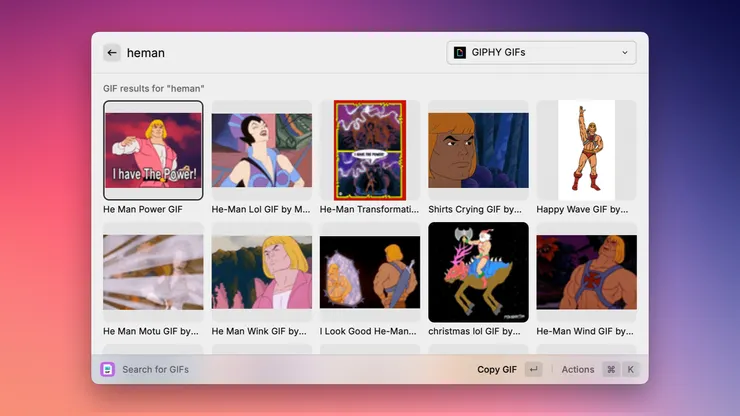Screen dimensions: 740x416
Task: Go back with the left arrow button
Action: (112, 53)
